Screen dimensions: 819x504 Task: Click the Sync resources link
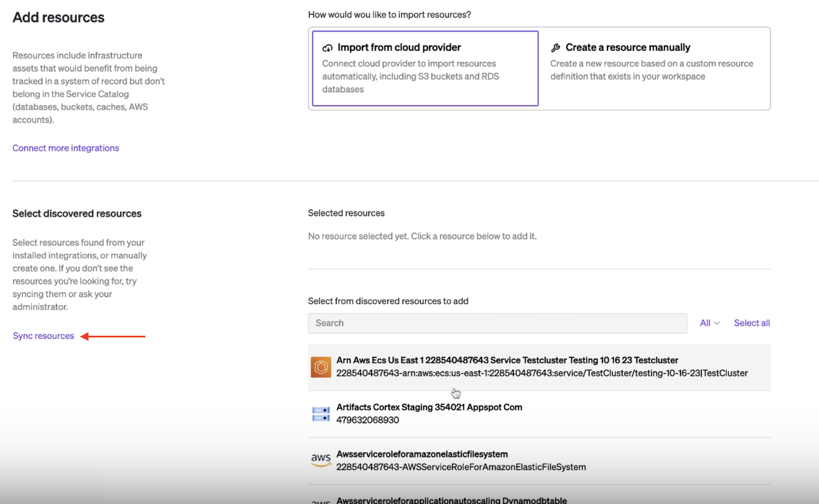[x=44, y=336]
